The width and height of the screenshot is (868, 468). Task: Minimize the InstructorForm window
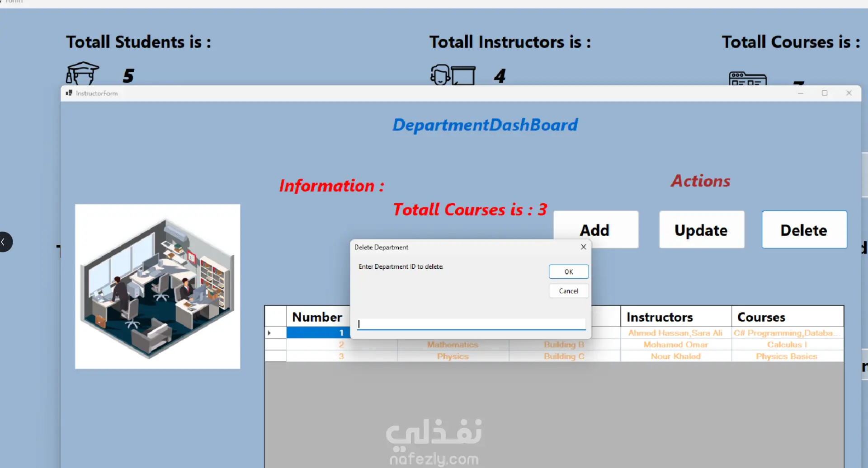tap(801, 93)
